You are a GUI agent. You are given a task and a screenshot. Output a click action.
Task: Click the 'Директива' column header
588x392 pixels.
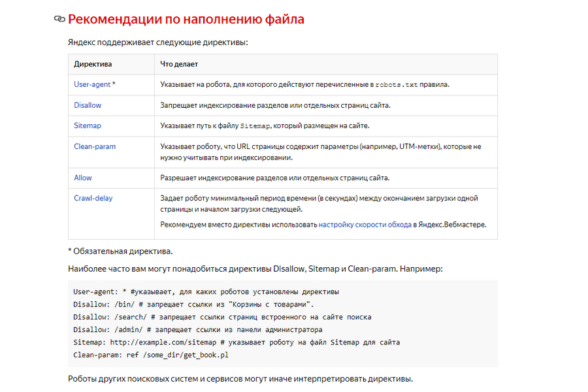pos(93,64)
